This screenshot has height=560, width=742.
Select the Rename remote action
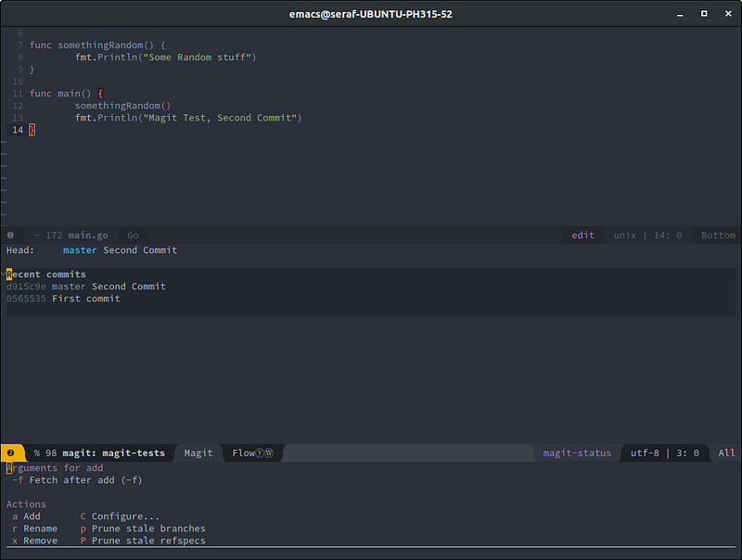[x=33, y=528]
